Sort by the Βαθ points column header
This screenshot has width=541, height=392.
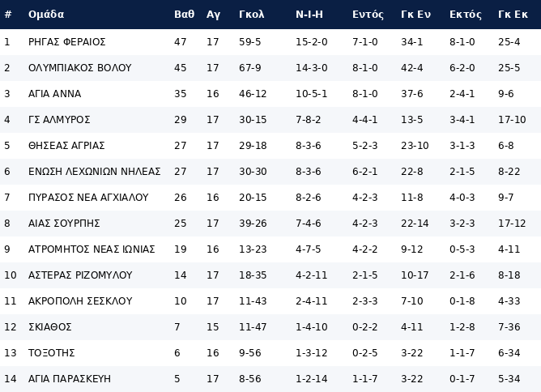[184, 15]
